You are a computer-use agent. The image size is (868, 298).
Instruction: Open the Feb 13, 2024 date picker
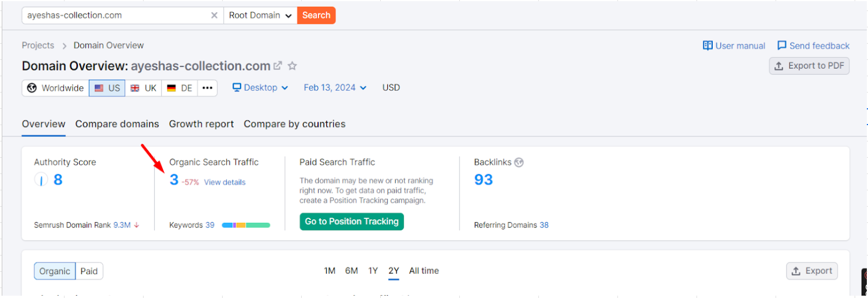coord(335,88)
